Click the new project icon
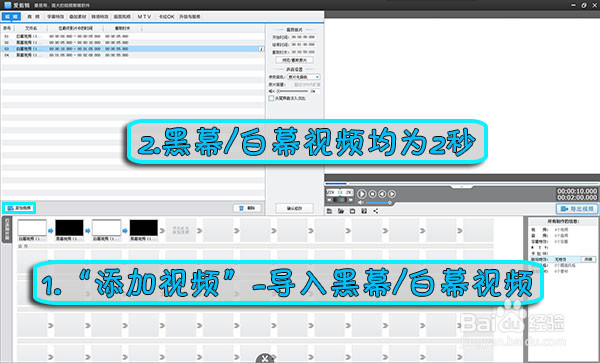Screen dimensions: 600x363 (329, 211)
